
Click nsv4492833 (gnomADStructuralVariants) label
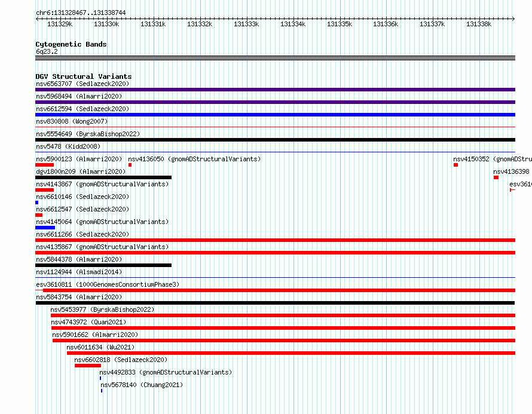(x=166, y=372)
